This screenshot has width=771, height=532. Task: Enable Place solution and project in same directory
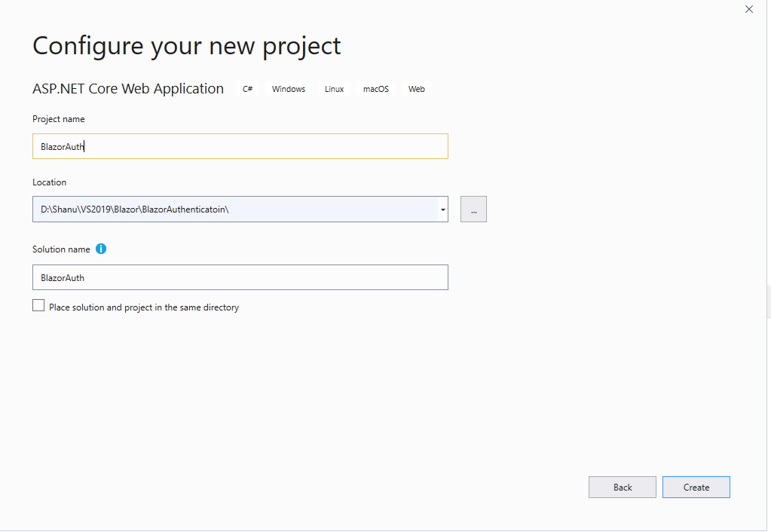pos(38,306)
